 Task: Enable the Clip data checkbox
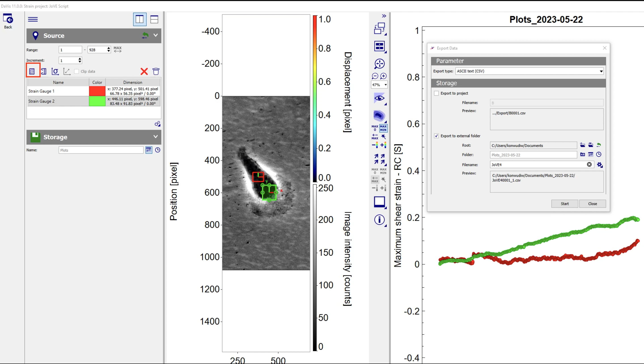[77, 71]
